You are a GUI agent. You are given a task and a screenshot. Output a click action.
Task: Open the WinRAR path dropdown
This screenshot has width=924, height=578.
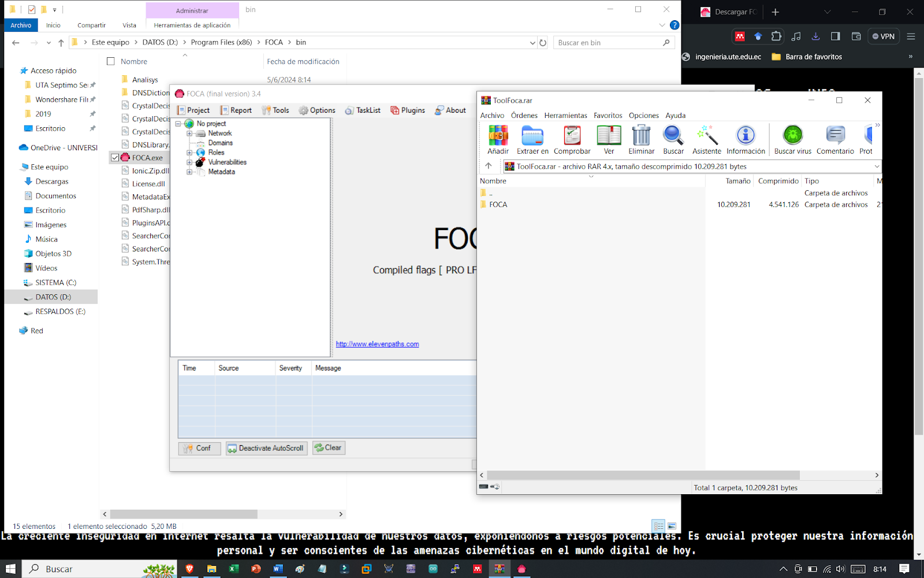(x=876, y=166)
